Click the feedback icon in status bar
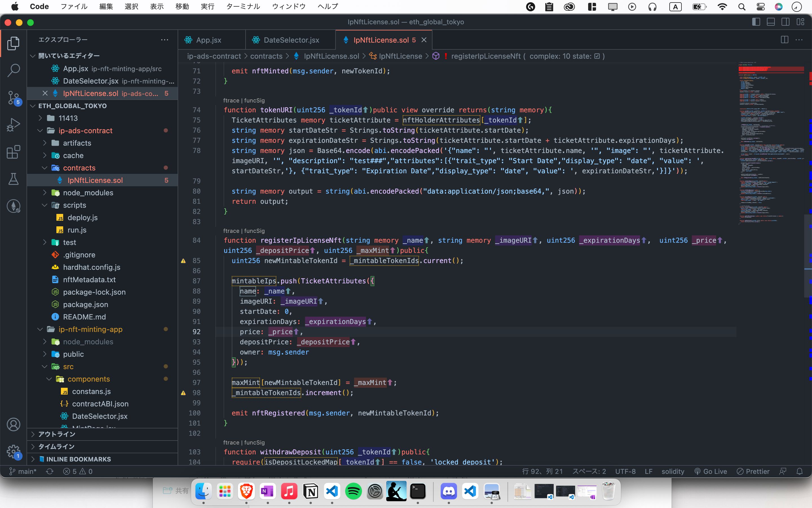Viewport: 812px width, 508px height. [x=783, y=471]
